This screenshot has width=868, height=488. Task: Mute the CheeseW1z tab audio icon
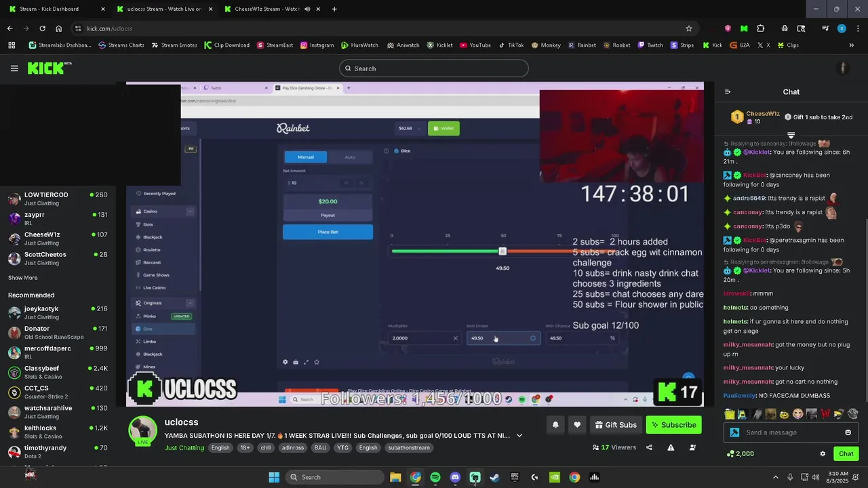tap(307, 9)
